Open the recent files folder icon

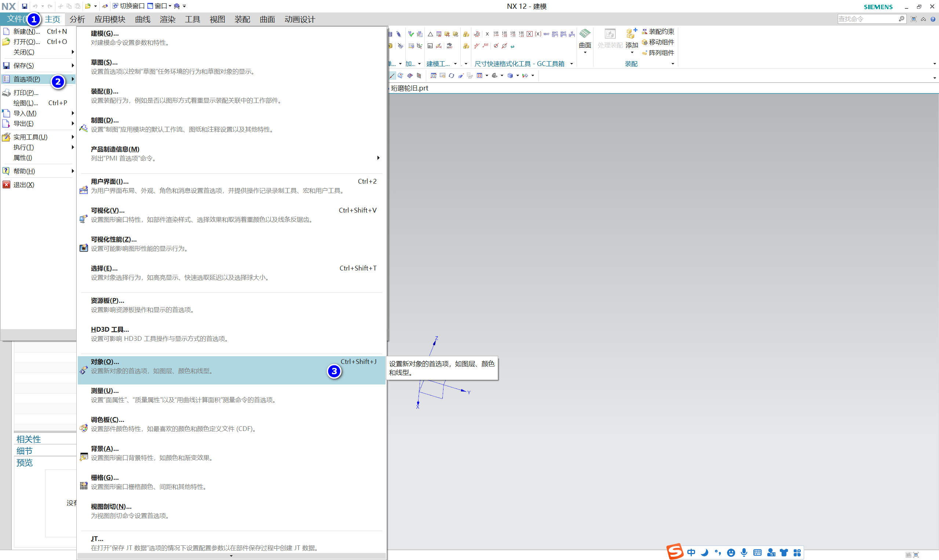pos(88,6)
